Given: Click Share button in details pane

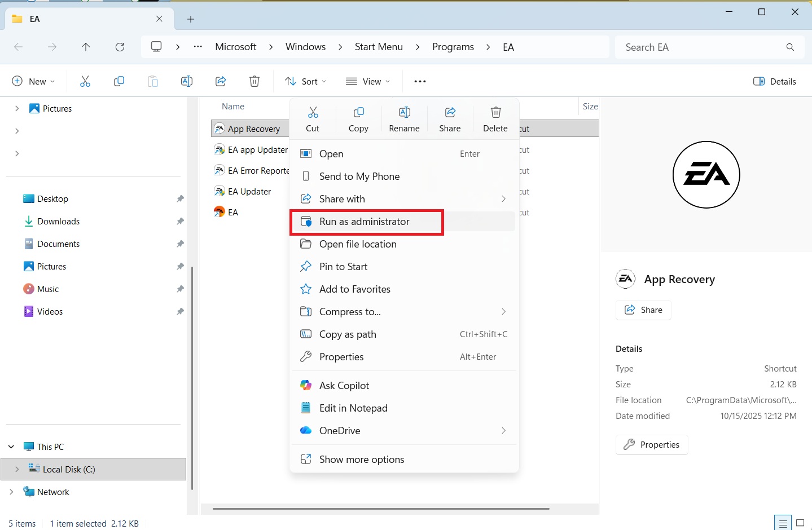Looking at the screenshot, I should click(643, 310).
